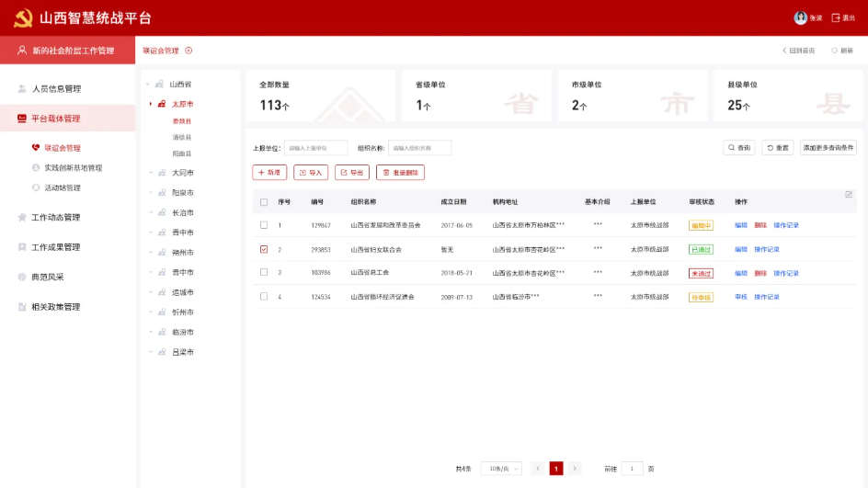The image size is (868, 488).
Task: Click 操作记录 link for row 1
Action: click(x=786, y=225)
